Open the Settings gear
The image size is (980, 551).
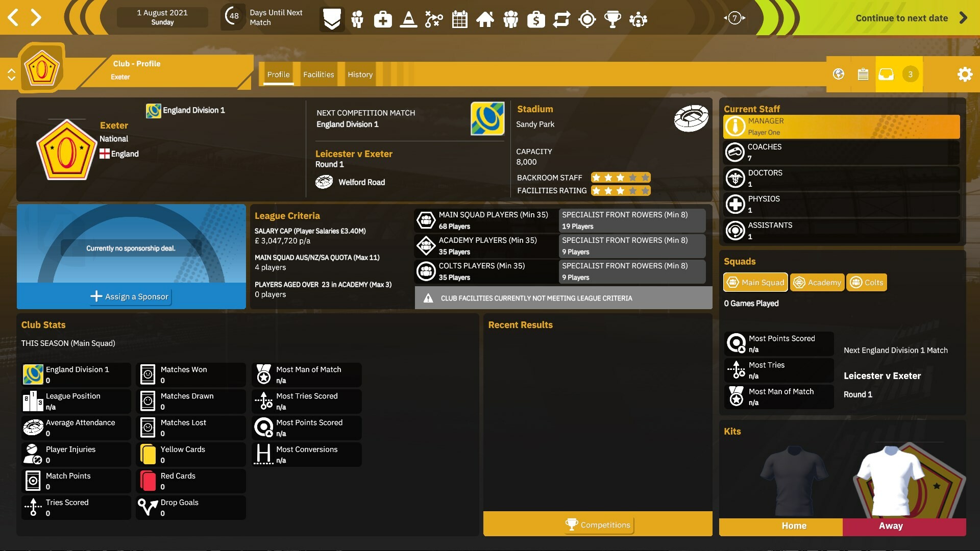pos(965,74)
